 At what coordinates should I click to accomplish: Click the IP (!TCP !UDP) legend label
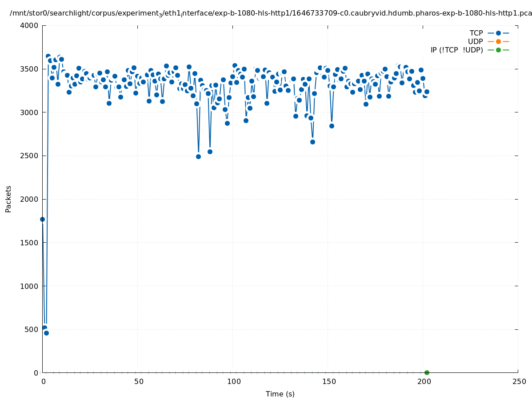pyautogui.click(x=456, y=50)
